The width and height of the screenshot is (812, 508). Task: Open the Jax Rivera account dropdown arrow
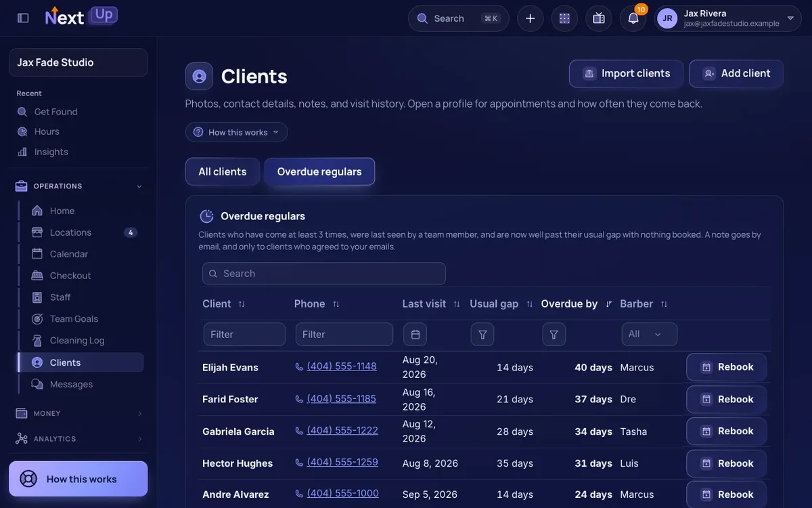(x=790, y=18)
